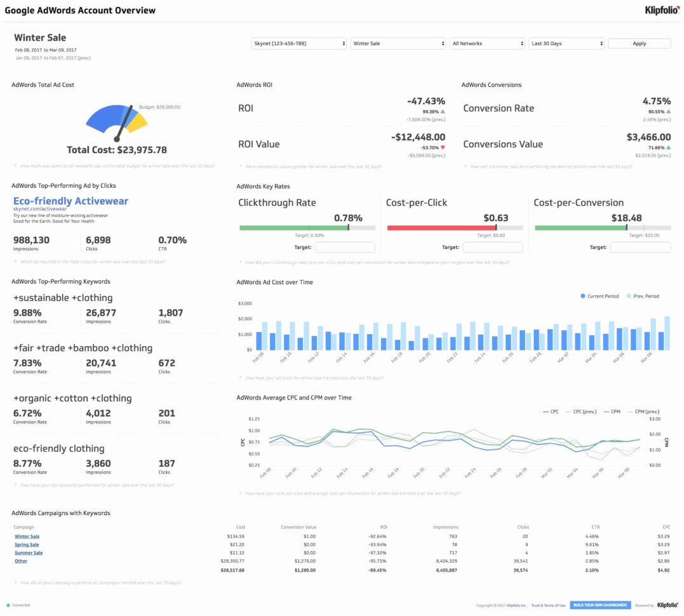The image size is (684, 616).
Task: Toggle the Prev. Period legend item
Action: pyautogui.click(x=643, y=296)
